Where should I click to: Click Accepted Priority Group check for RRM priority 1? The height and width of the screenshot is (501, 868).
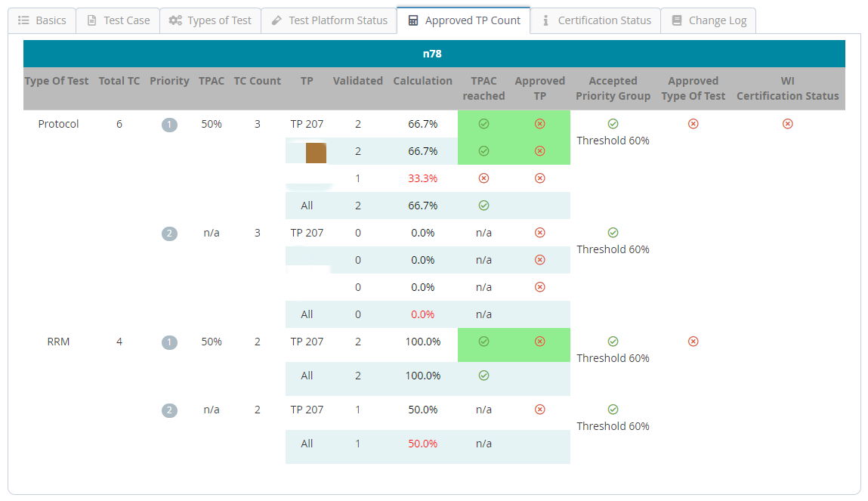pyautogui.click(x=613, y=342)
